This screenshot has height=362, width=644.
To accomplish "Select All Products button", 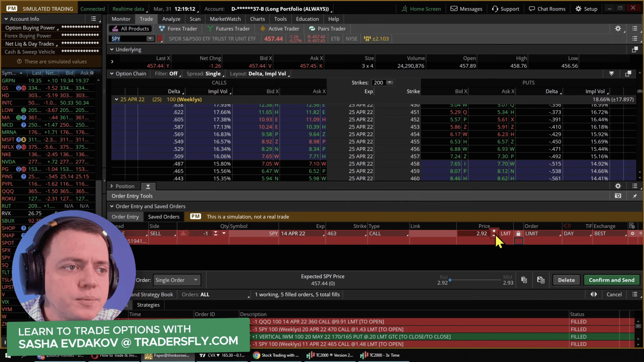I will tap(131, 29).
